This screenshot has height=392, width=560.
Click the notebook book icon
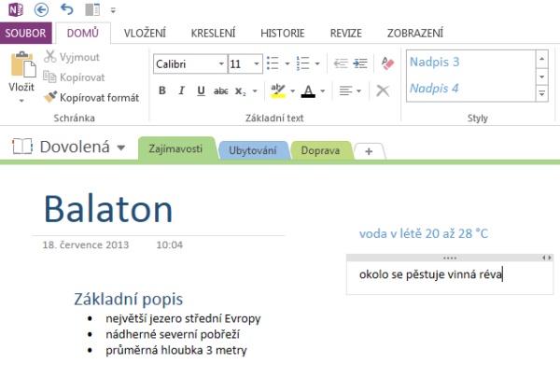point(22,147)
